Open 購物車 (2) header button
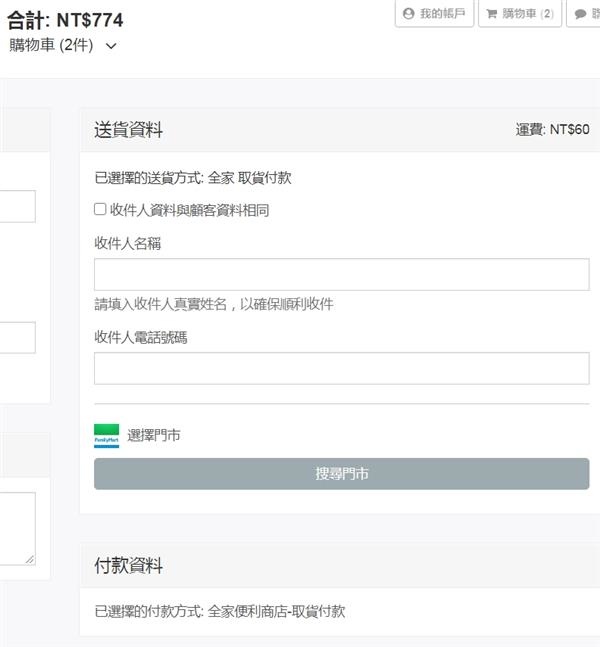This screenshot has width=600, height=647. 520,14
